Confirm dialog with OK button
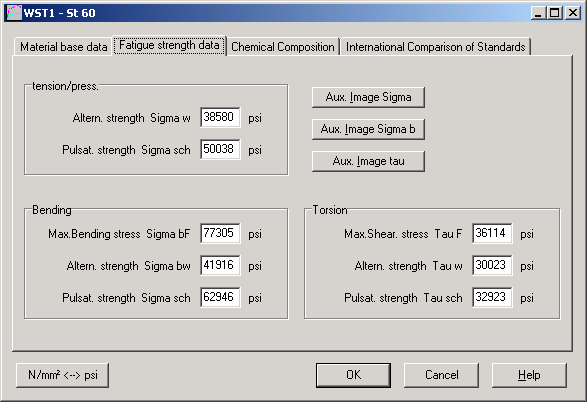The height and width of the screenshot is (402, 587). pos(353,375)
